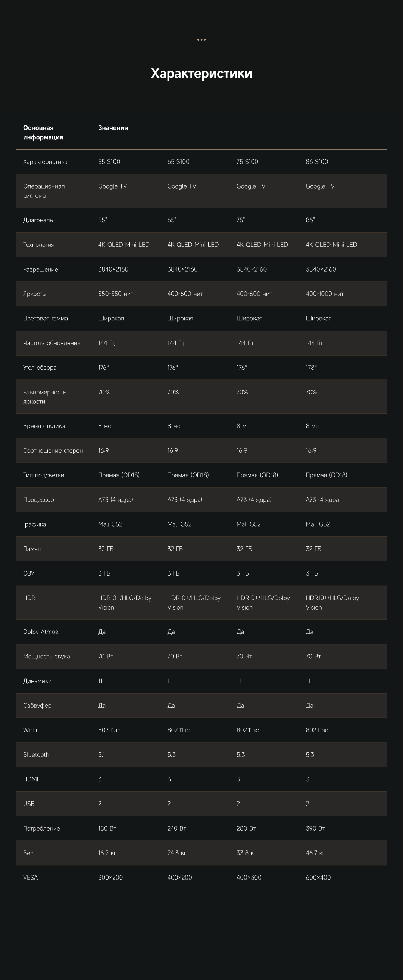Click the 600×400 VESA mount value
Screen dimensions: 403x980
pyautogui.click(x=318, y=878)
